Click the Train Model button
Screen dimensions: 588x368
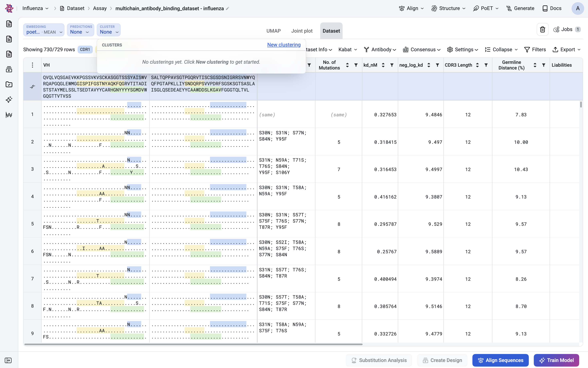coord(556,360)
